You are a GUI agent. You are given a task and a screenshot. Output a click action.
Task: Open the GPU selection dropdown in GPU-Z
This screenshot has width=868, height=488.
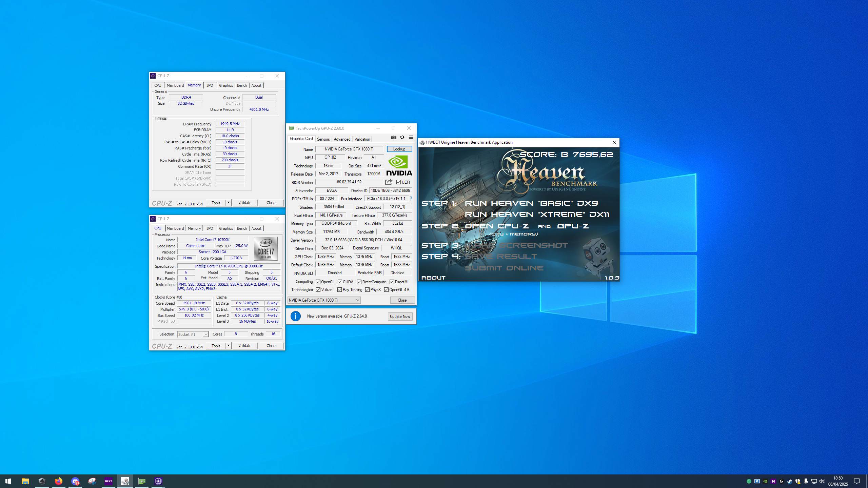point(324,300)
